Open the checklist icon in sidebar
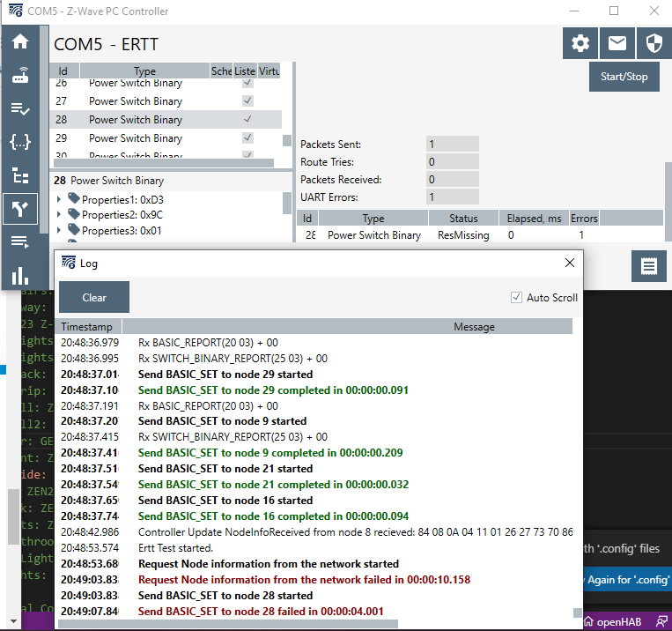Viewport: 672px width, 631px height. [20, 108]
